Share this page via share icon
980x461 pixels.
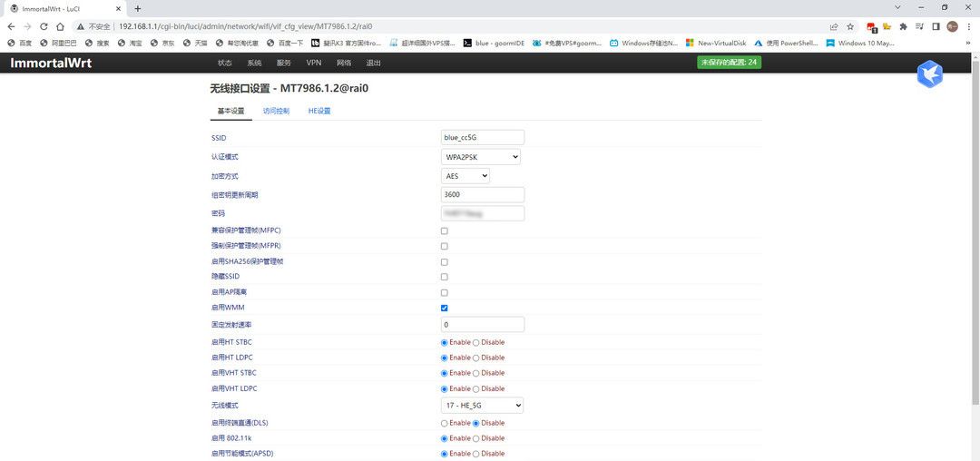click(x=834, y=27)
